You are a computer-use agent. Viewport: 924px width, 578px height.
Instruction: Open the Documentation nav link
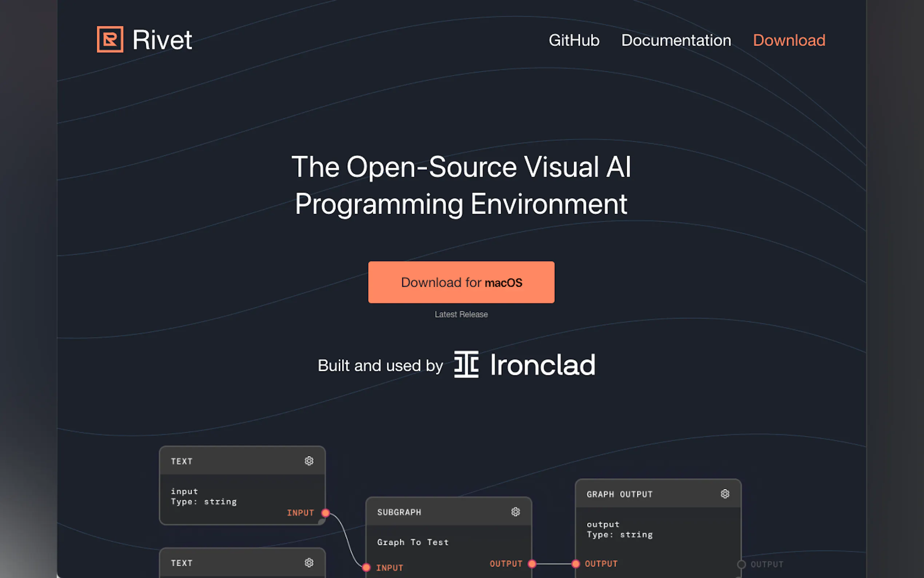pos(676,40)
